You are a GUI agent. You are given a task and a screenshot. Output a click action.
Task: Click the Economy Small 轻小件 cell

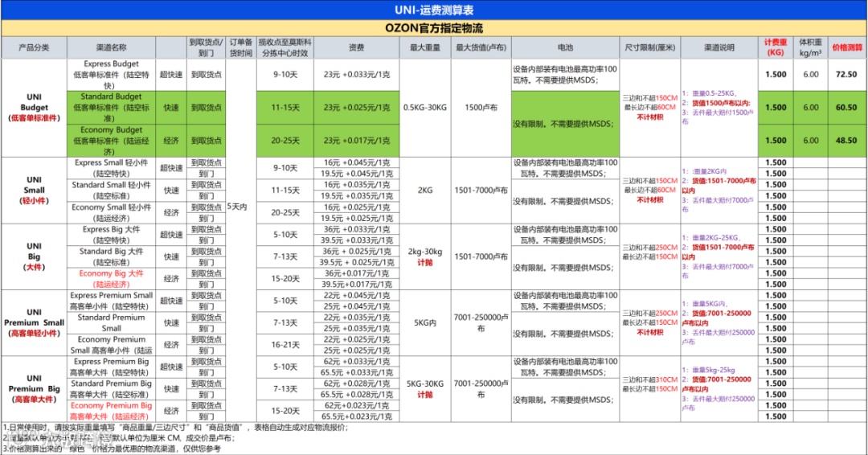point(111,212)
